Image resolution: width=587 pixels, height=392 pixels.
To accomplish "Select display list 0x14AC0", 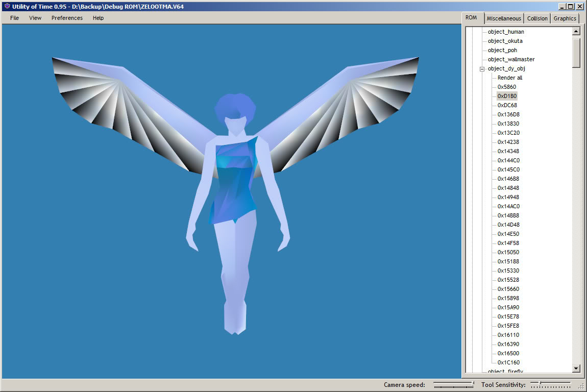I will point(508,206).
